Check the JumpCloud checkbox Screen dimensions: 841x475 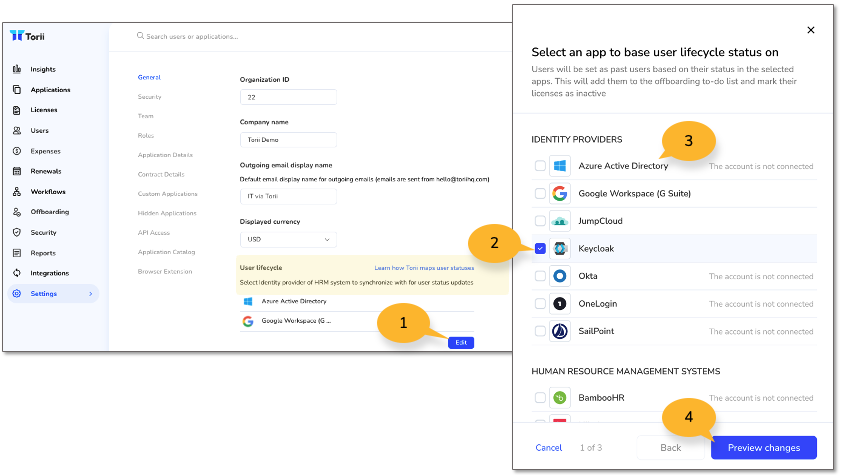[x=540, y=221]
